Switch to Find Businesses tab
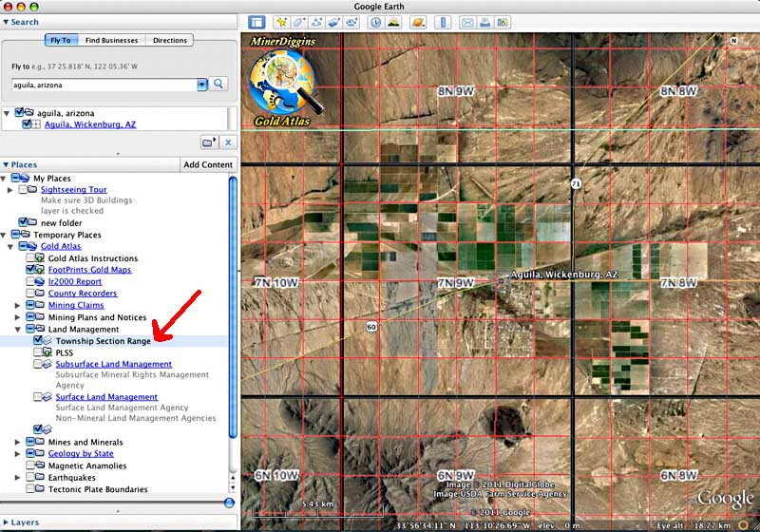The width and height of the screenshot is (760, 532). [x=111, y=40]
